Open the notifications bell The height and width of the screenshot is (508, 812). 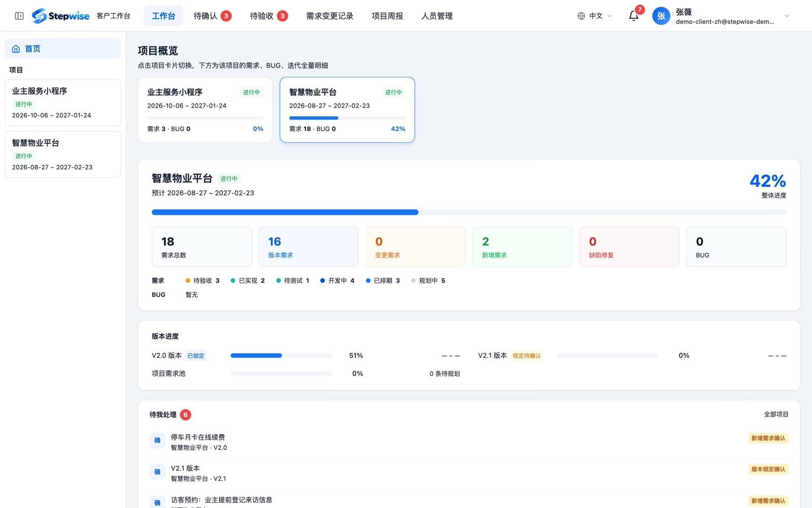633,16
